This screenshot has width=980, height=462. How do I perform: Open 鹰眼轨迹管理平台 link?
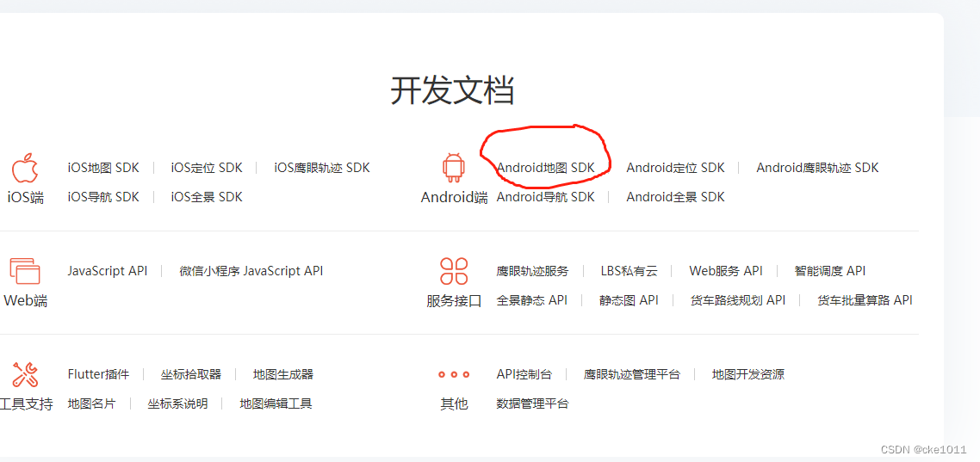click(x=632, y=374)
